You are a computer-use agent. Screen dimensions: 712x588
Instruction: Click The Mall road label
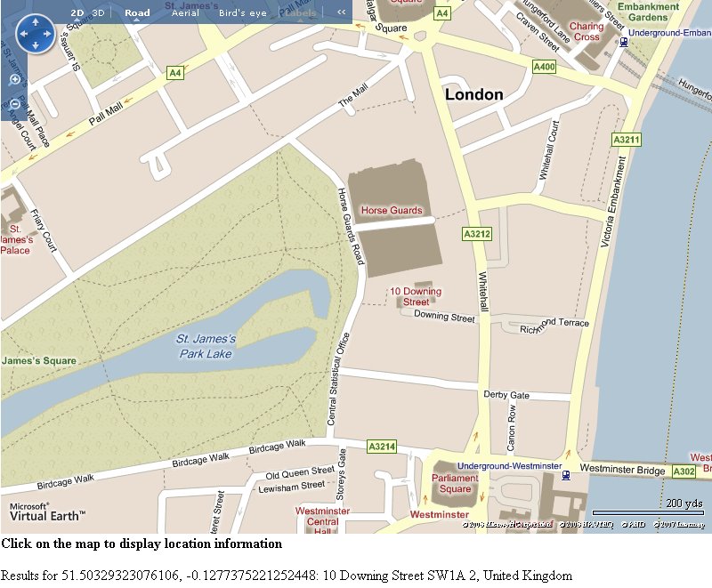(x=353, y=96)
